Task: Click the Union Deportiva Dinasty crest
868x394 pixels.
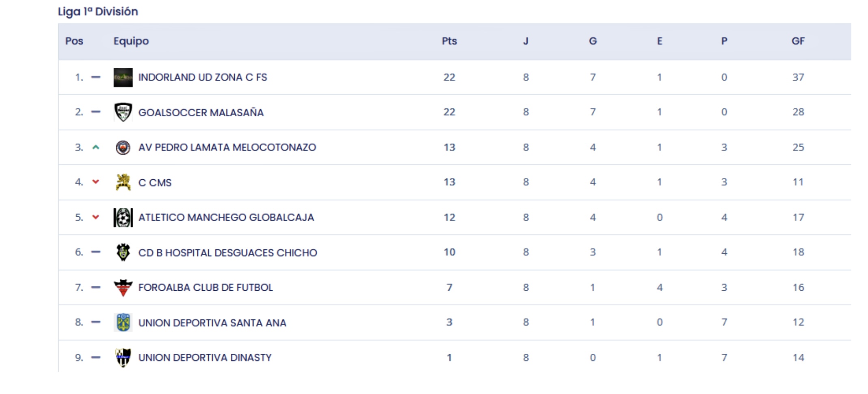Action: point(123,357)
